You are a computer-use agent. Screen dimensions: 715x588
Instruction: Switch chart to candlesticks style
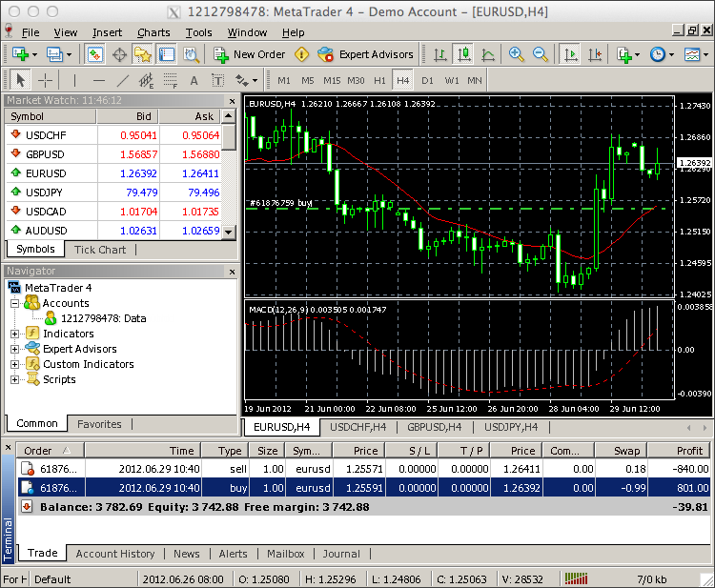(x=463, y=54)
